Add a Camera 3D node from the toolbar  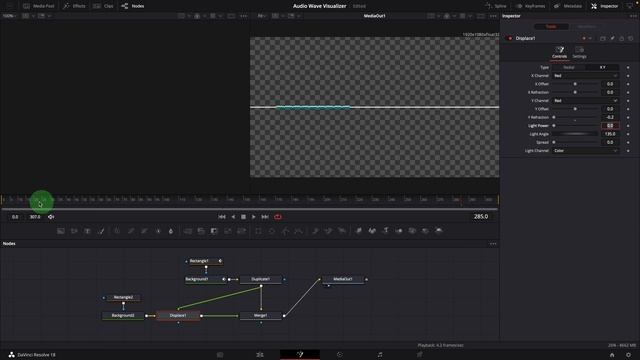tap(412, 231)
